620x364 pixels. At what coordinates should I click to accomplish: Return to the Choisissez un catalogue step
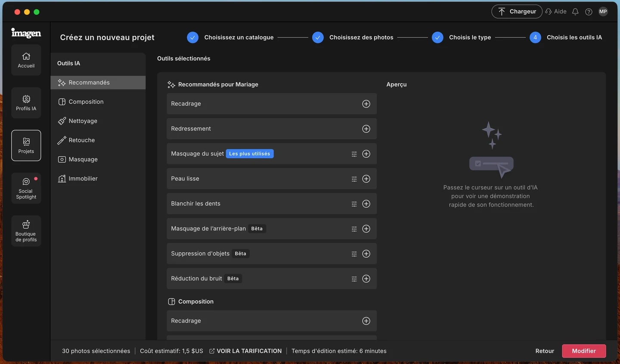(230, 37)
